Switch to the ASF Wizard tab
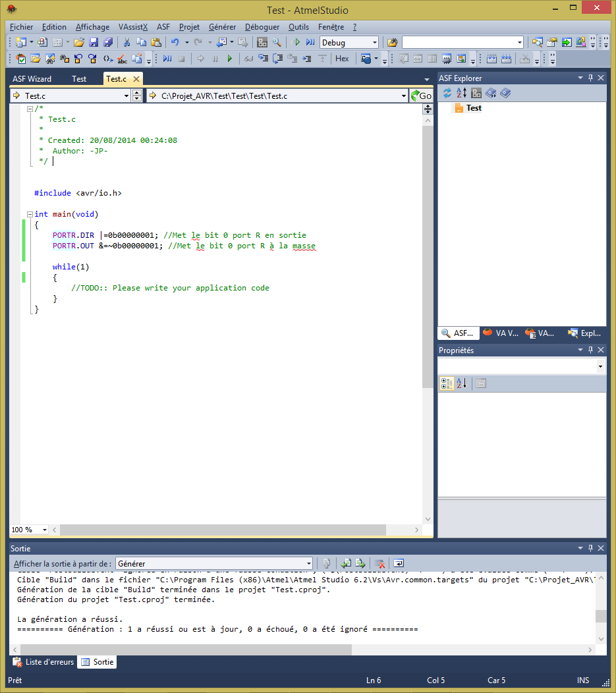This screenshot has width=616, height=693. tap(32, 78)
